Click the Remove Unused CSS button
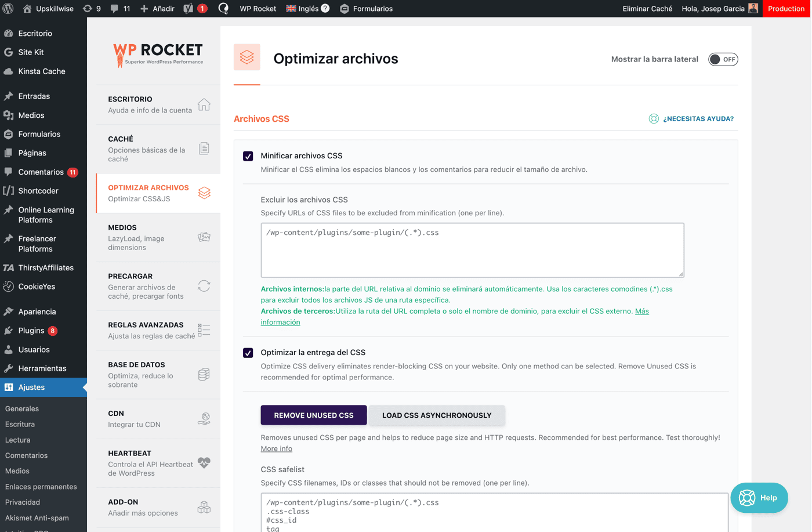 tap(314, 415)
